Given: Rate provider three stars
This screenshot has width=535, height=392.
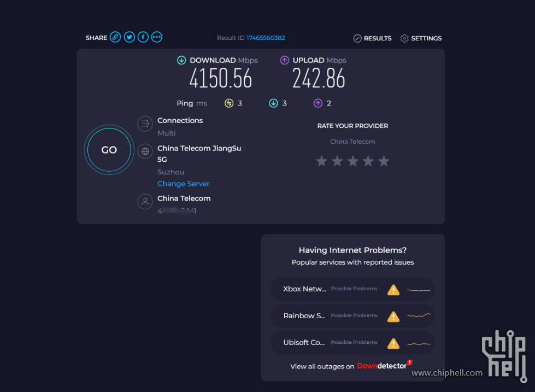Looking at the screenshot, I should (x=353, y=161).
